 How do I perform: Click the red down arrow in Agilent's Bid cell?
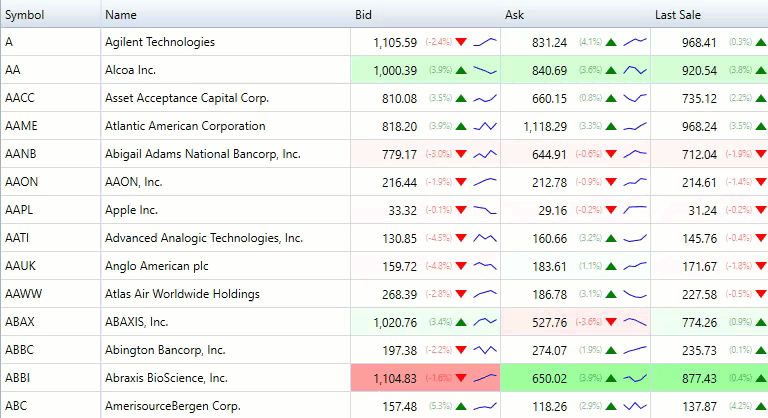[x=461, y=42]
